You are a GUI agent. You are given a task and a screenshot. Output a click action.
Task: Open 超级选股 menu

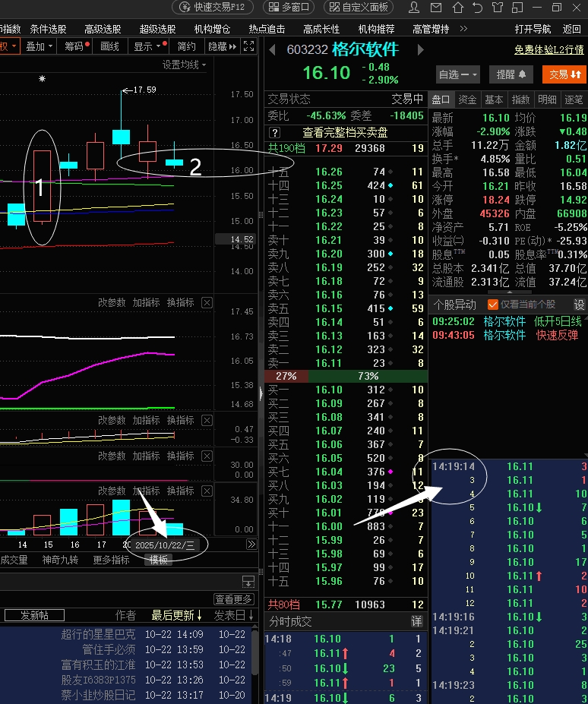tap(158, 29)
